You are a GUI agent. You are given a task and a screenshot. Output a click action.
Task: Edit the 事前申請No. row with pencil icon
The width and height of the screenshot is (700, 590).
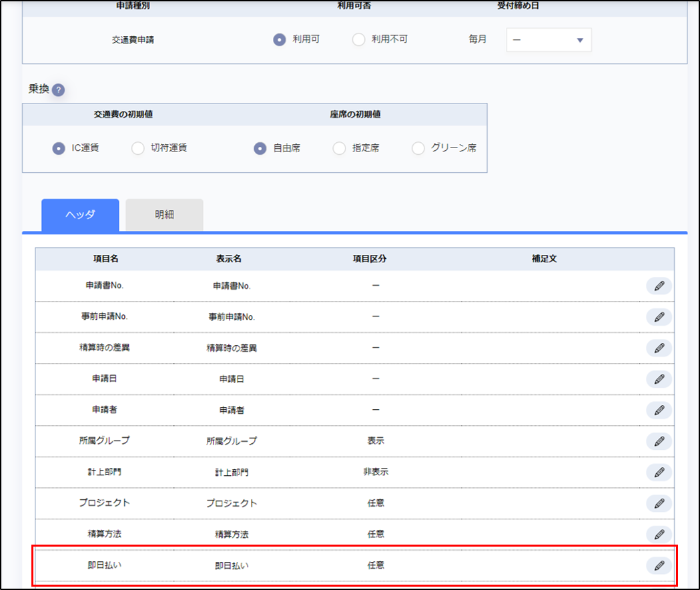pos(659,317)
